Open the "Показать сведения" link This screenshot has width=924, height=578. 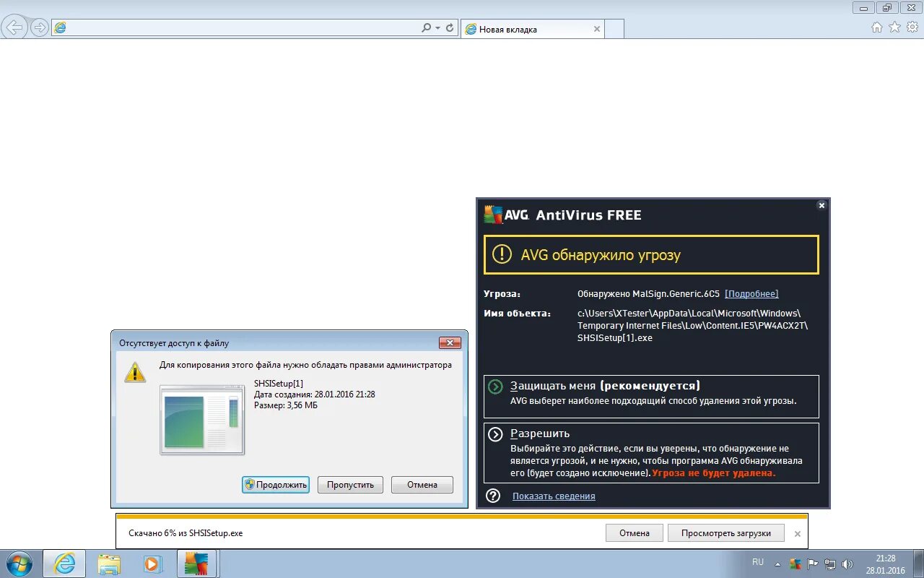coord(554,496)
